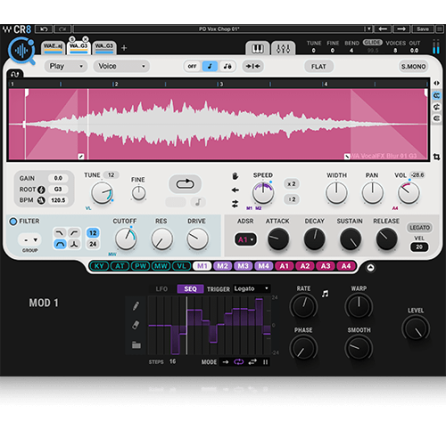This screenshot has height=446, width=446.
Task: Click the snap arrows button
Action: 253,66
